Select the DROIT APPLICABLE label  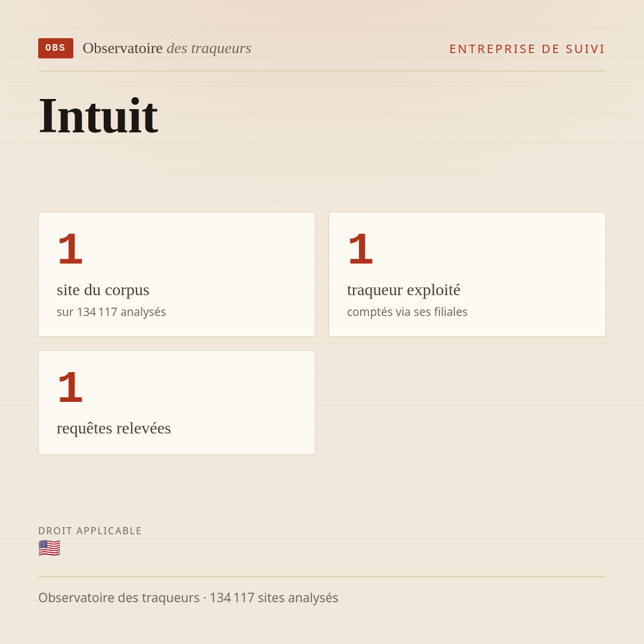90,531
